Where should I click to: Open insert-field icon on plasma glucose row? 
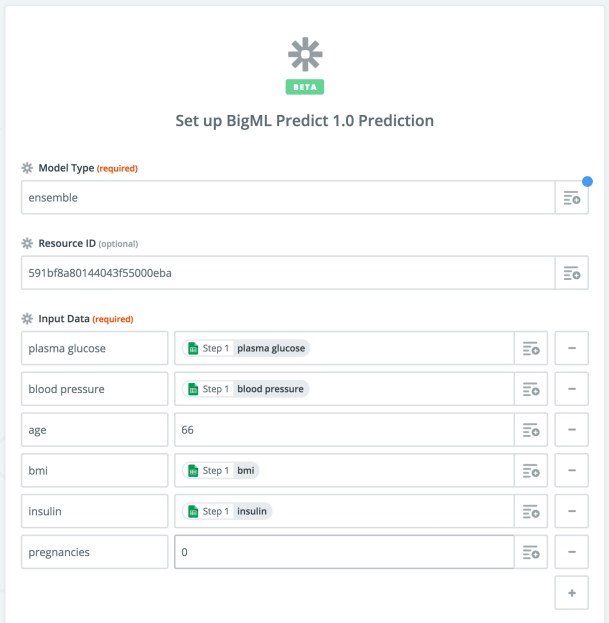click(x=531, y=348)
